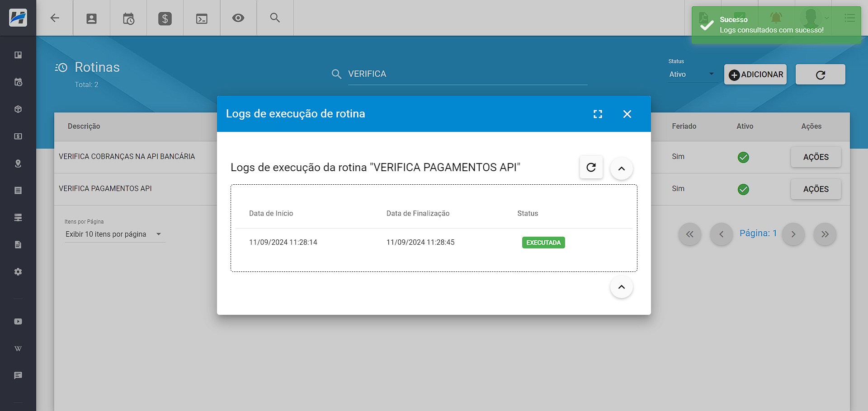Click the eye icon in top toolbar
This screenshot has width=868, height=411.
(x=238, y=18)
